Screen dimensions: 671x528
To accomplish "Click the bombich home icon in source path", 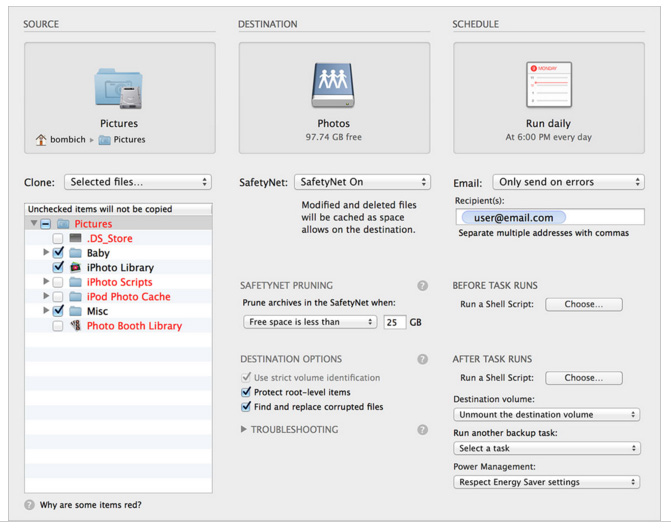I will (x=41, y=139).
